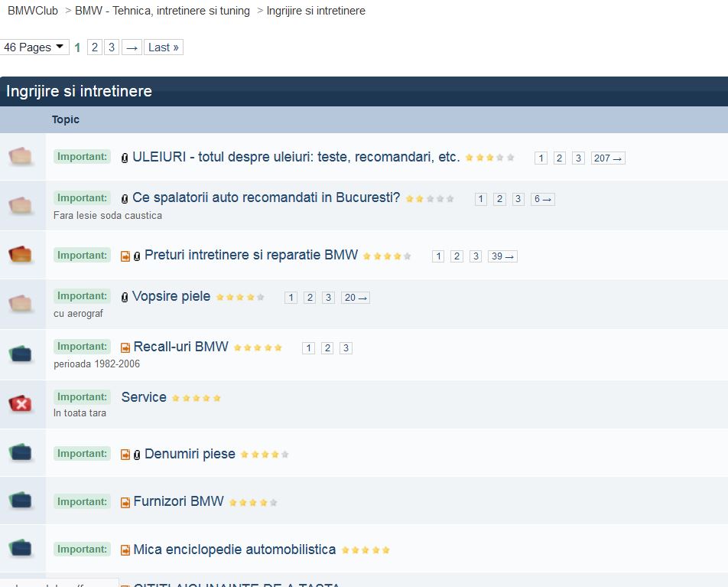Screen dimensions: 728x587
Task: Click the status icon beside the ULEIURI topic
Action: 21,157
